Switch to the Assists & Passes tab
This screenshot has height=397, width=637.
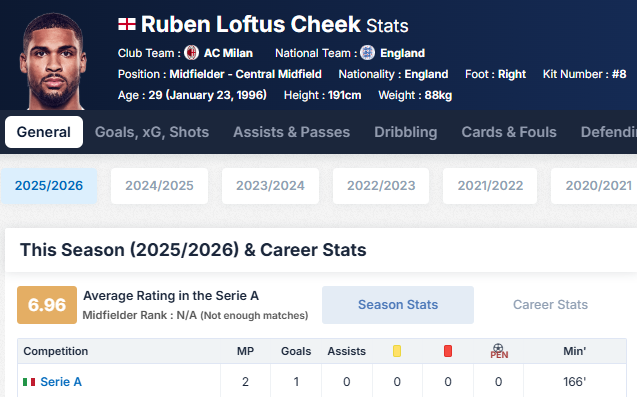(291, 132)
